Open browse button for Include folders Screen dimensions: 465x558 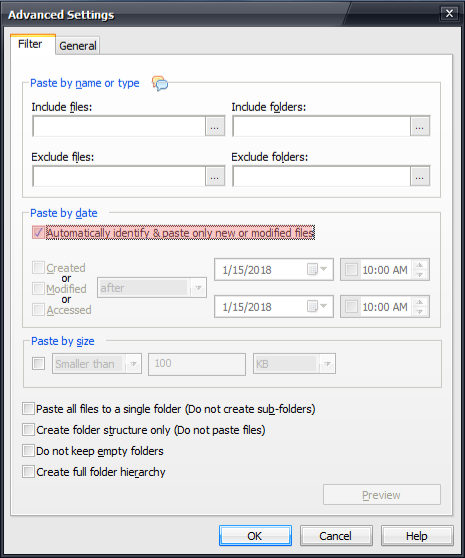420,126
